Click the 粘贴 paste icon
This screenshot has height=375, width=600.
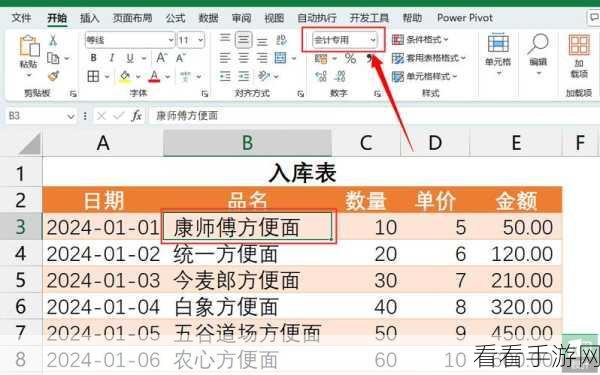click(x=29, y=46)
